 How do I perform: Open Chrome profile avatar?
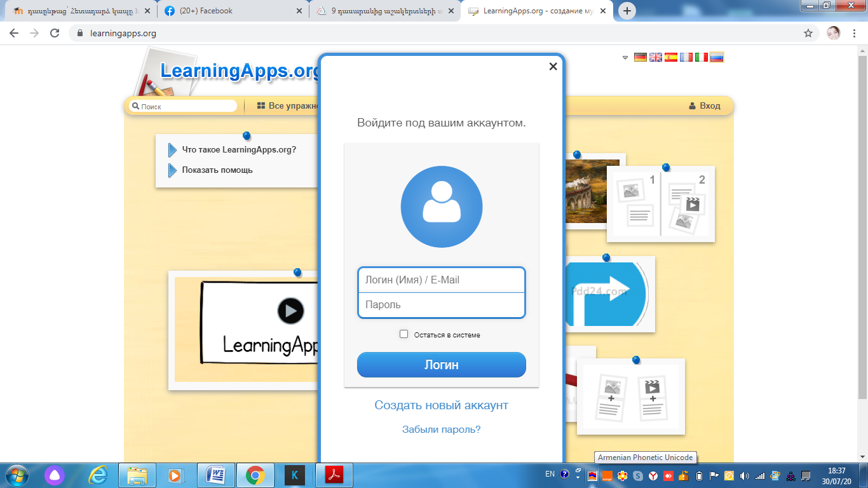[x=834, y=33]
